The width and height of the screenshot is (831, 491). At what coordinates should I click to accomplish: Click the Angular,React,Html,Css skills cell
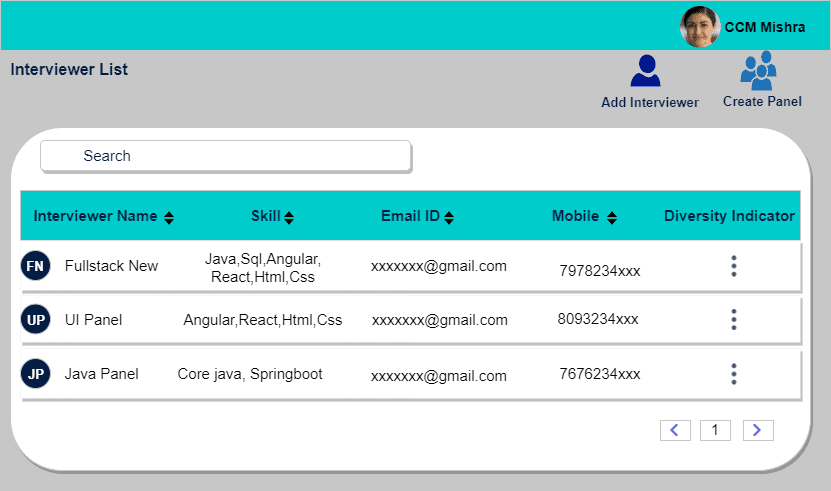[263, 320]
